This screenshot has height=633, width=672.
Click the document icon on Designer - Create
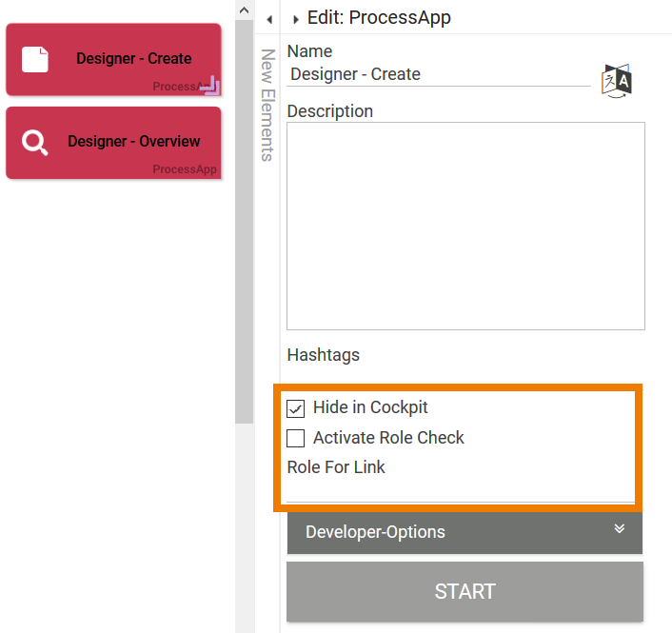(x=35, y=59)
